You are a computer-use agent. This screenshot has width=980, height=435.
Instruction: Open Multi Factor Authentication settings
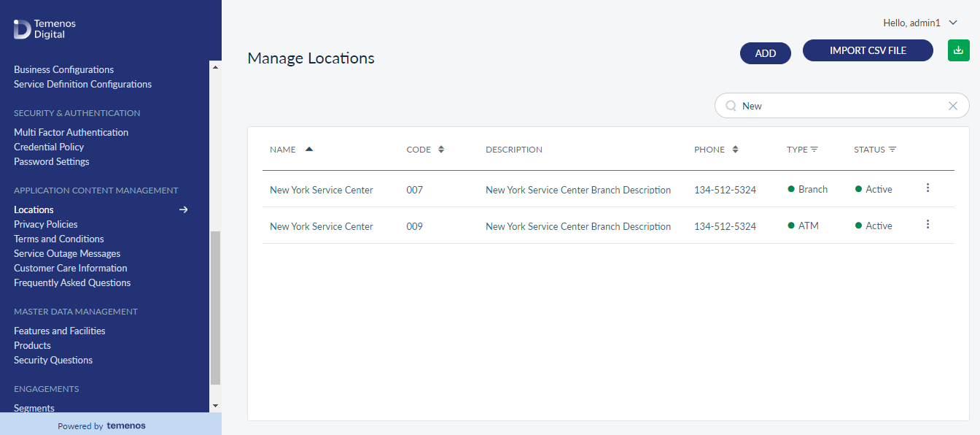tap(71, 132)
